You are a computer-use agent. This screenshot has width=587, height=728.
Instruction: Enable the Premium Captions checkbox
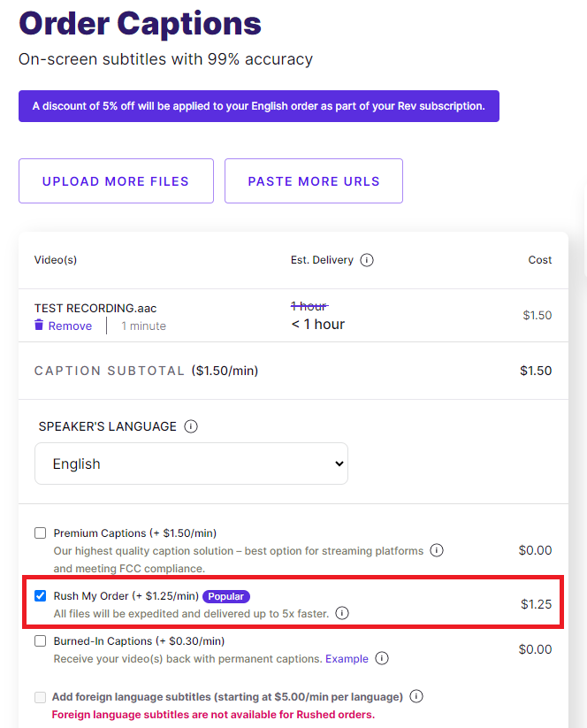coord(41,533)
